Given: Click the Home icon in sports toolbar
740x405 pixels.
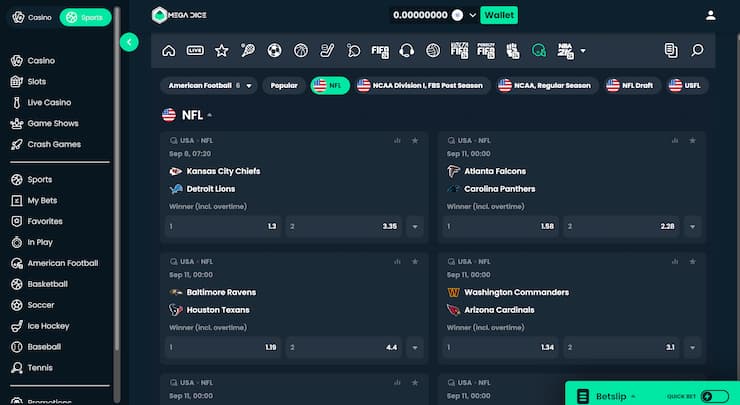Looking at the screenshot, I should point(168,50).
